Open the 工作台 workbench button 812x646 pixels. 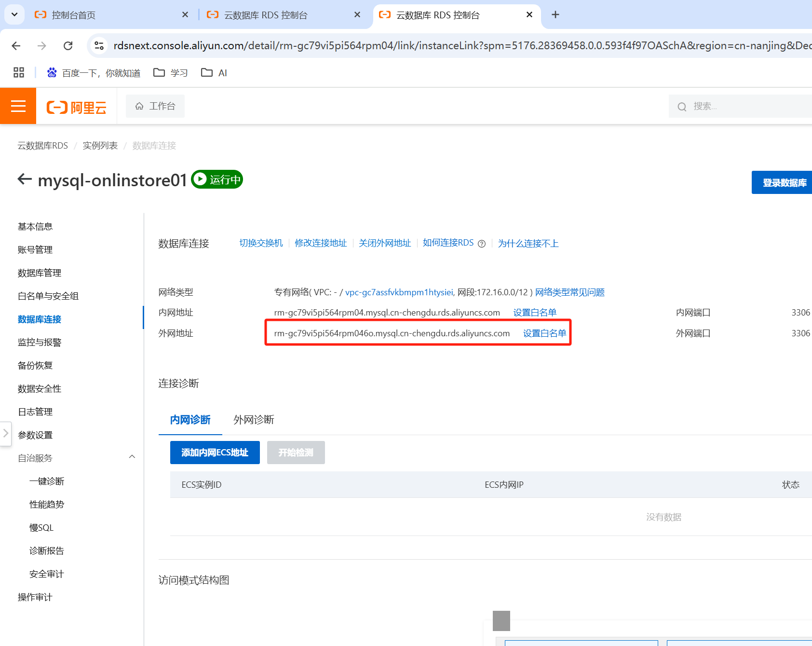click(x=155, y=106)
